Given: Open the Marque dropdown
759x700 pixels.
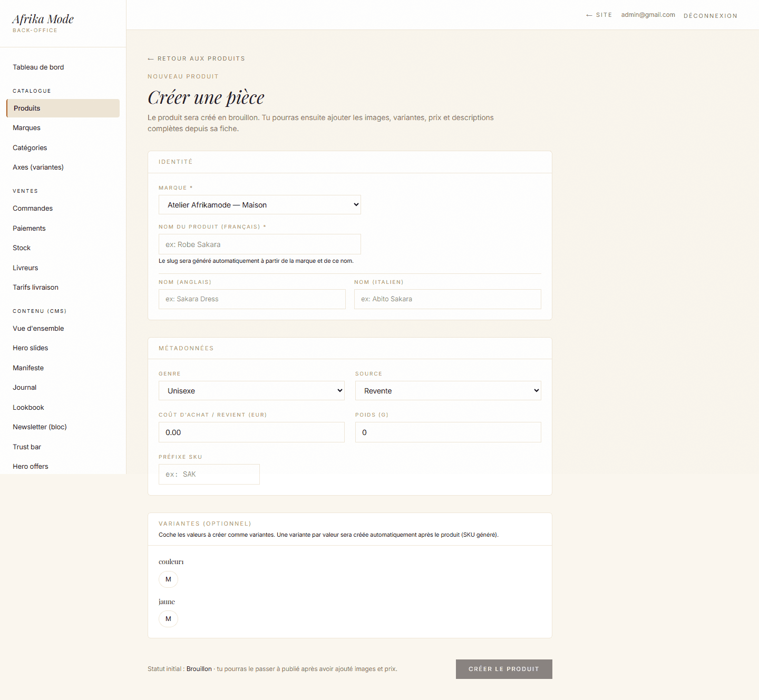Looking at the screenshot, I should pyautogui.click(x=259, y=205).
